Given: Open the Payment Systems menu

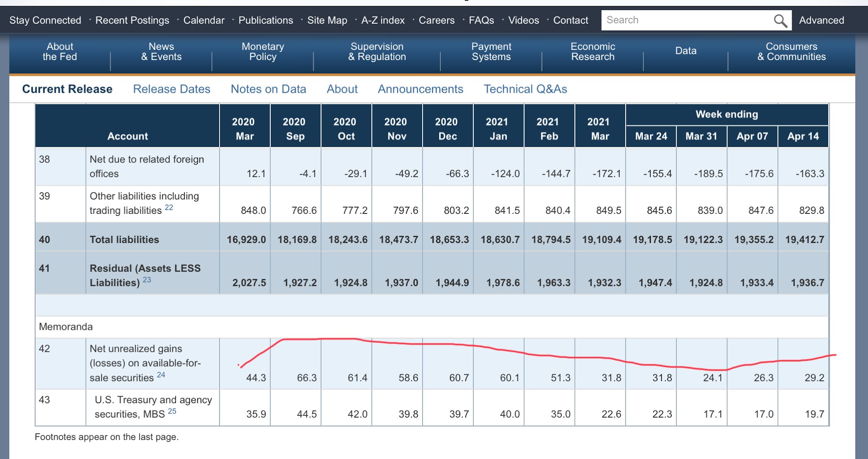Looking at the screenshot, I should (x=491, y=52).
